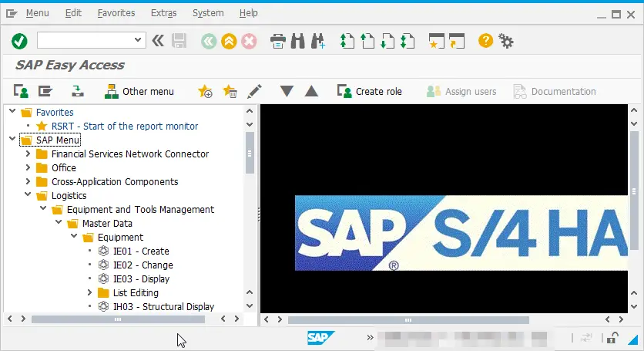Image resolution: width=644 pixels, height=351 pixels.
Task: Expand the List Editing folder
Action: (89, 292)
